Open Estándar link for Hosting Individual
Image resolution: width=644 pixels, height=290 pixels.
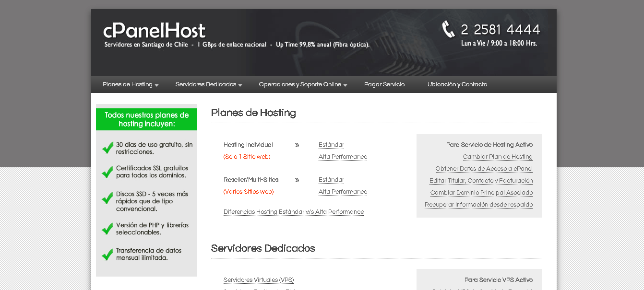tap(331, 145)
